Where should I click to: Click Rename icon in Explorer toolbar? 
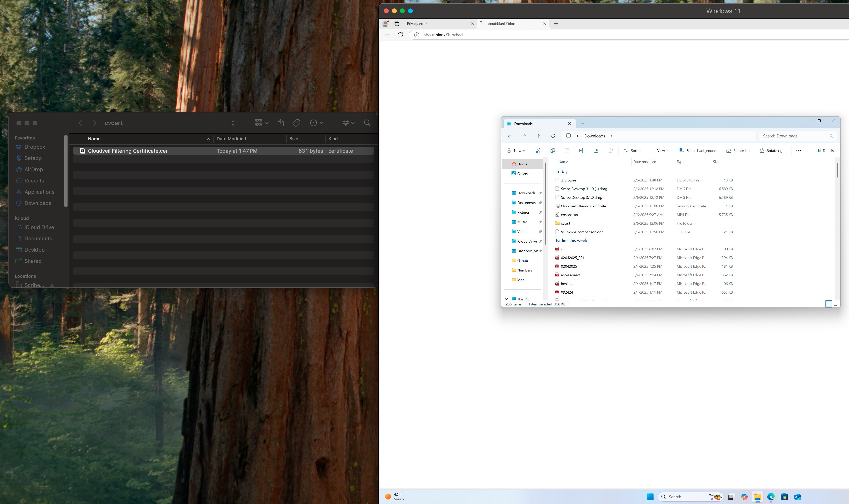pos(581,151)
